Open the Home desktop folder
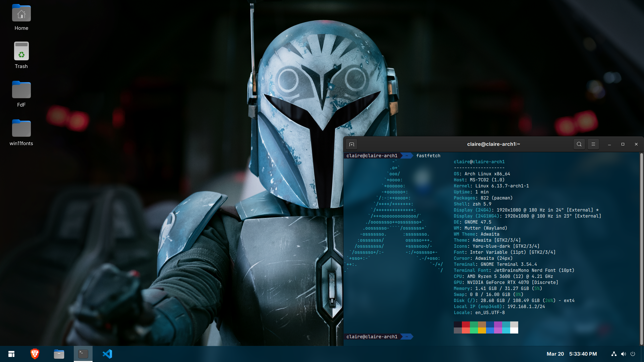Image resolution: width=644 pixels, height=362 pixels. pos(21,17)
